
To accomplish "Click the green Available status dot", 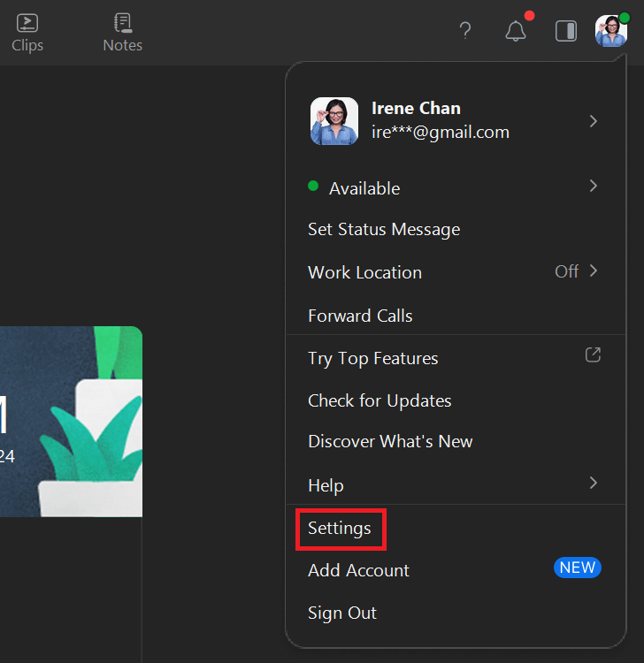I will (313, 186).
